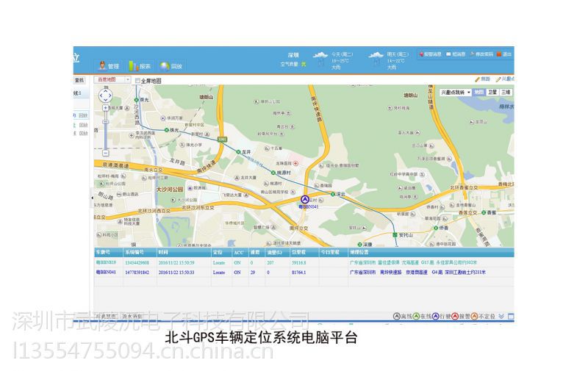Click total mileage value 81764.1

click(x=299, y=273)
